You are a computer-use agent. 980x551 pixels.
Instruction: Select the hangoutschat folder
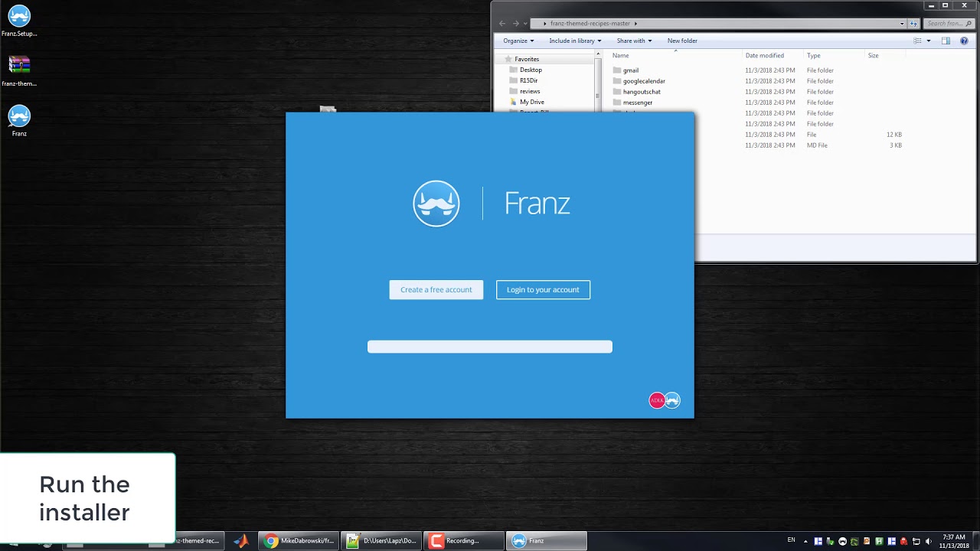click(x=642, y=92)
